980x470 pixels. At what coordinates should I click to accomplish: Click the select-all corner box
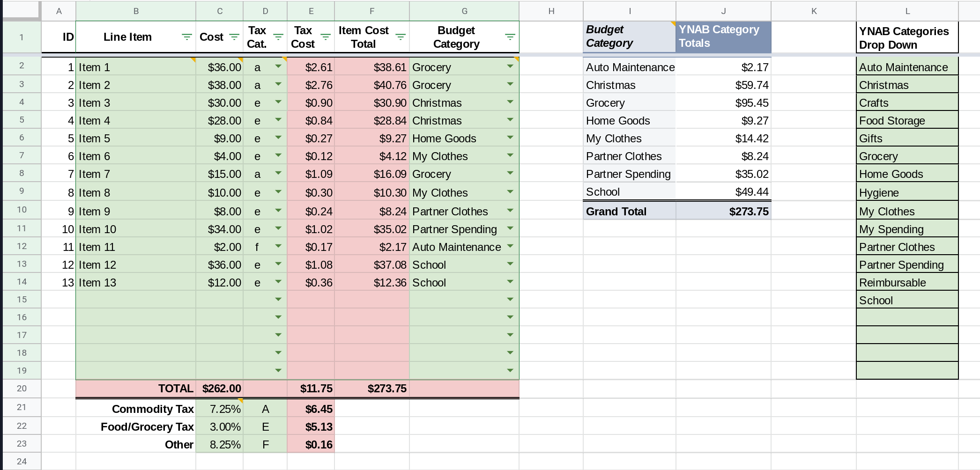22,10
